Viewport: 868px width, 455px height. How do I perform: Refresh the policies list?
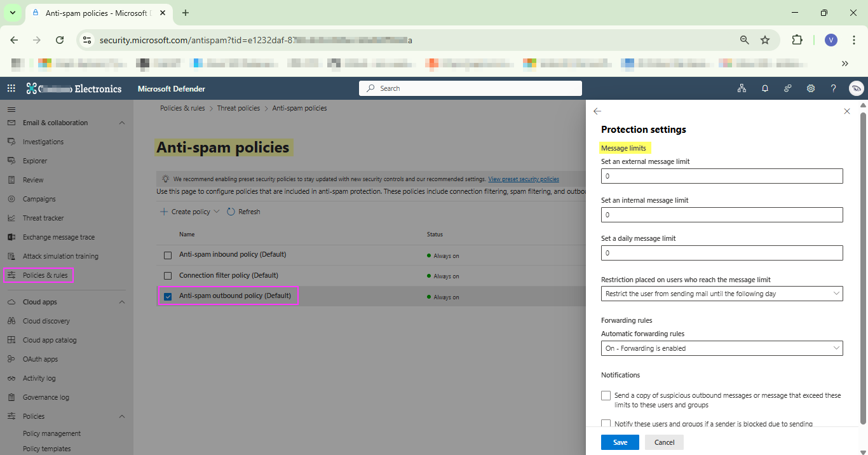(243, 212)
